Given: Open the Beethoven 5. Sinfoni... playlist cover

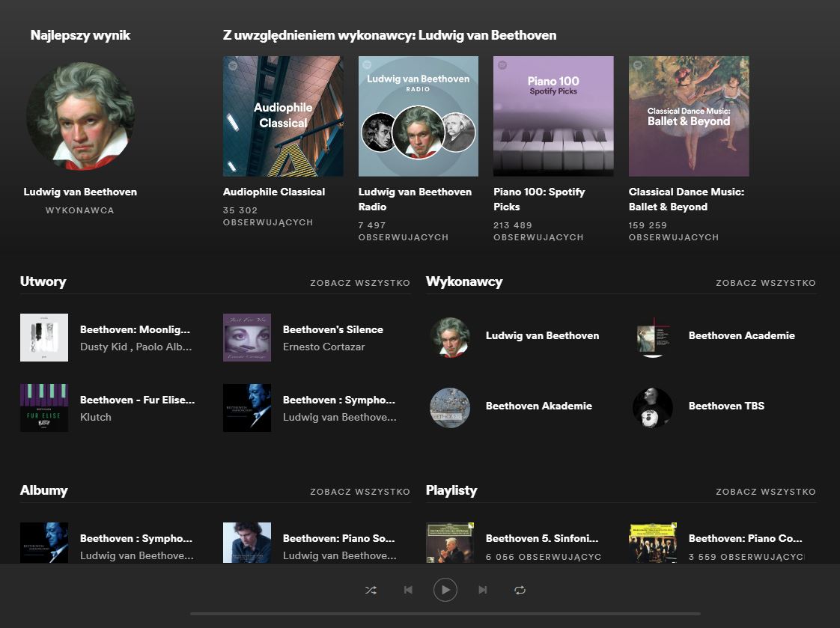Looking at the screenshot, I should [x=450, y=543].
